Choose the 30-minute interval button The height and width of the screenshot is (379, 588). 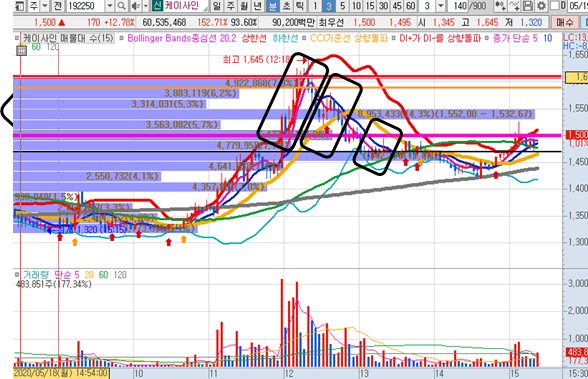click(383, 6)
